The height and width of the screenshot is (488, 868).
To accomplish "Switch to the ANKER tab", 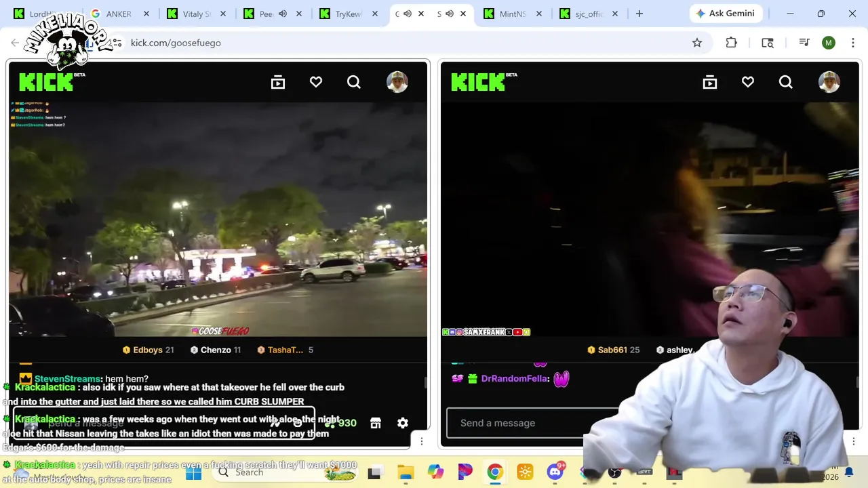I will [x=119, y=14].
